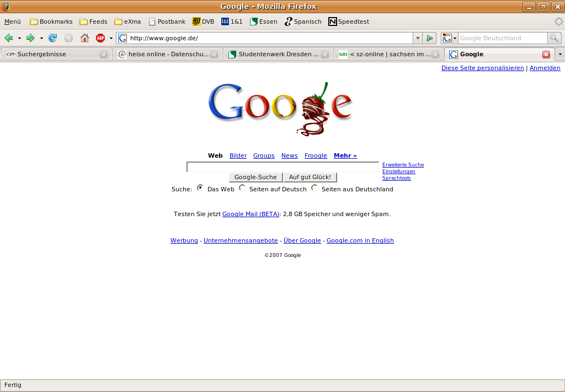Open the DVB bookmark

point(203,22)
